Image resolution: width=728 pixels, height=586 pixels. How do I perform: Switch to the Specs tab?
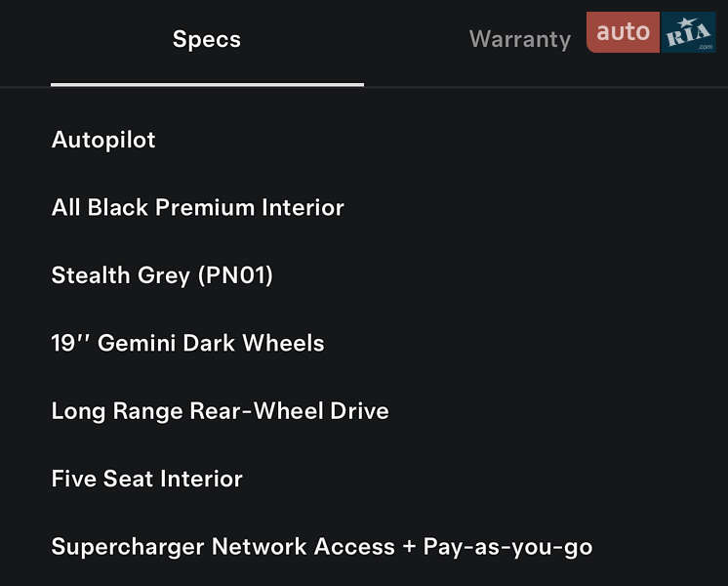tap(207, 40)
